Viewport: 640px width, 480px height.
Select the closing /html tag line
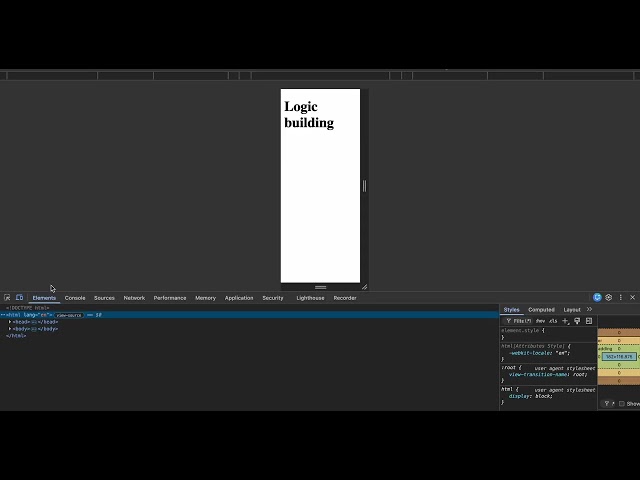pos(16,336)
